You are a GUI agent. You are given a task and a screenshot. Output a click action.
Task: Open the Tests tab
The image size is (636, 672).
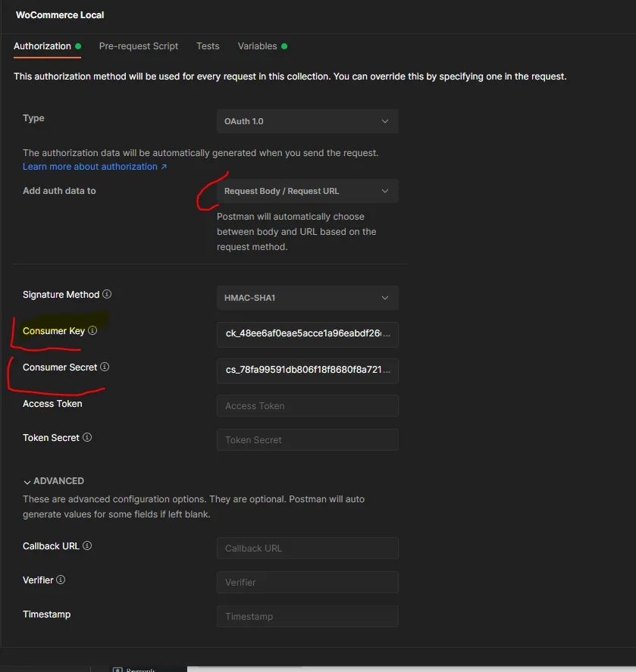(x=208, y=46)
